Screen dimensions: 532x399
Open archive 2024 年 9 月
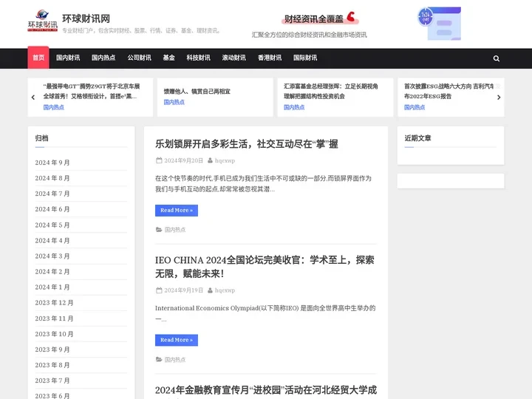click(52, 163)
